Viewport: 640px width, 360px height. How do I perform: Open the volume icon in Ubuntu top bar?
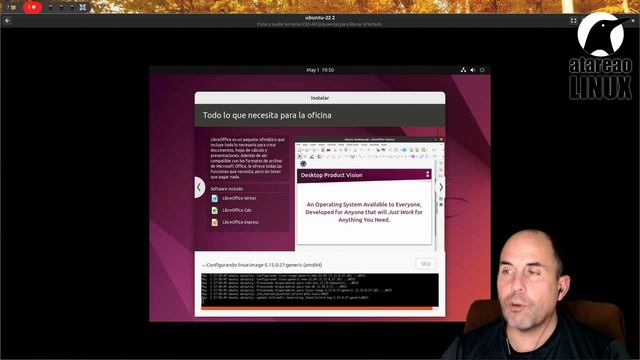pyautogui.click(x=473, y=70)
